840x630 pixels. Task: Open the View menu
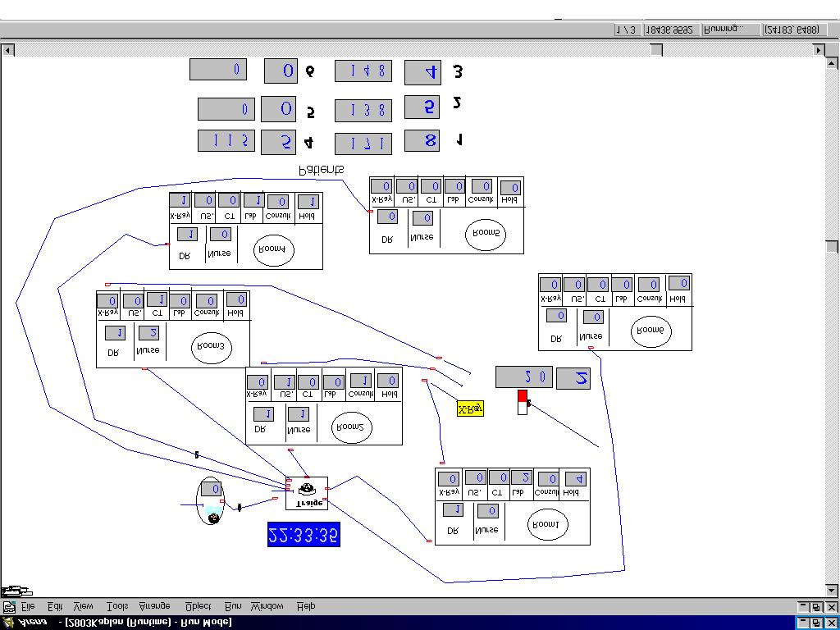83,606
